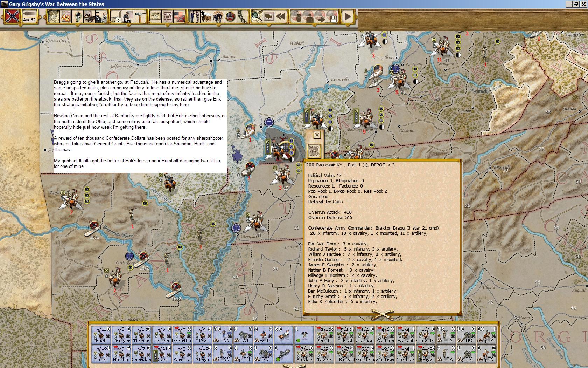The height and width of the screenshot is (368, 588).
Task: Click the magnifying glass search icon
Action: tap(257, 16)
